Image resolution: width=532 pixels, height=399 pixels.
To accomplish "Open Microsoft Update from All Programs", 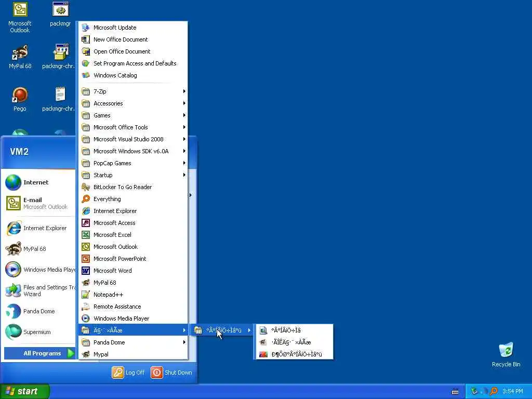I will [x=133, y=28].
